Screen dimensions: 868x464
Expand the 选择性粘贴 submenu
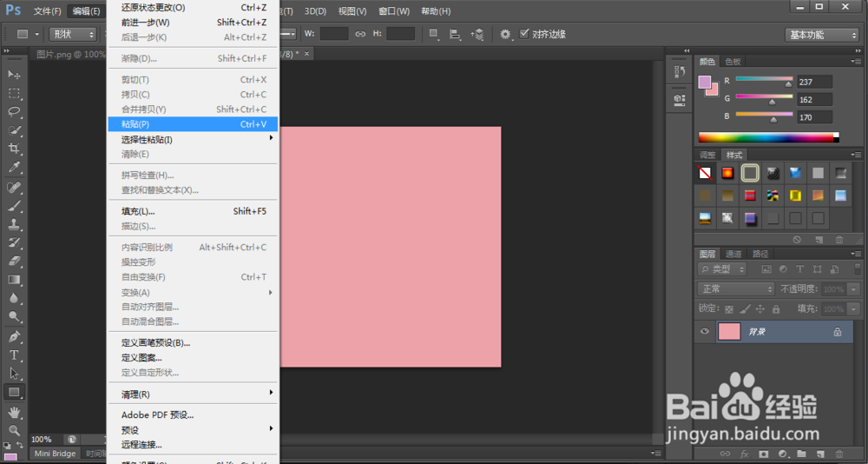coord(193,140)
